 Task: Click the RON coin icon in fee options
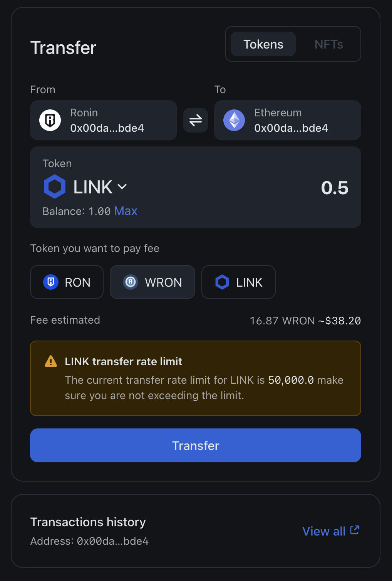coord(50,282)
